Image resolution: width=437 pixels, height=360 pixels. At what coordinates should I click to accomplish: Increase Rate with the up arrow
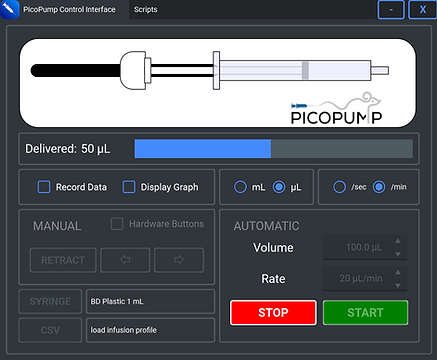coord(398,272)
